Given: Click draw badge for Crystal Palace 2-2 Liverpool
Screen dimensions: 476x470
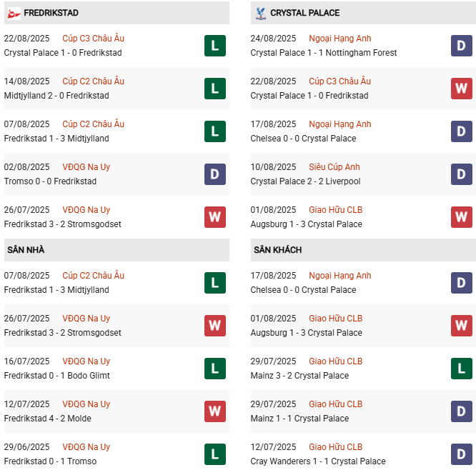Looking at the screenshot, I should point(461,174).
